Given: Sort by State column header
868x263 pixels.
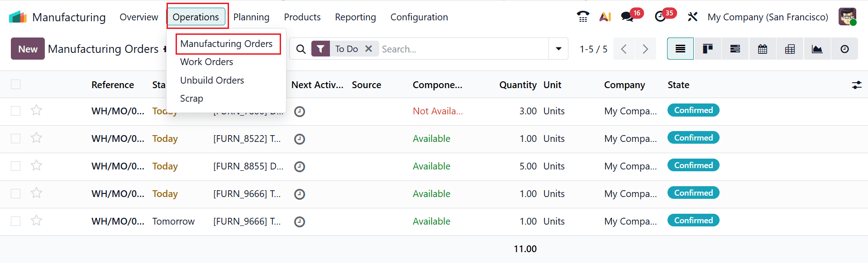Looking at the screenshot, I should coord(678,85).
